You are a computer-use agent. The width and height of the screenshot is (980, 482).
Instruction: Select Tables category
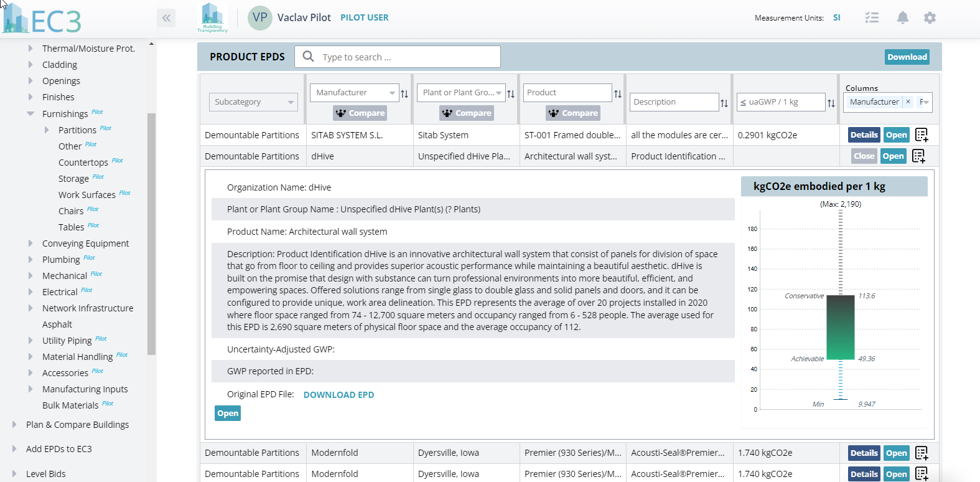coord(71,227)
